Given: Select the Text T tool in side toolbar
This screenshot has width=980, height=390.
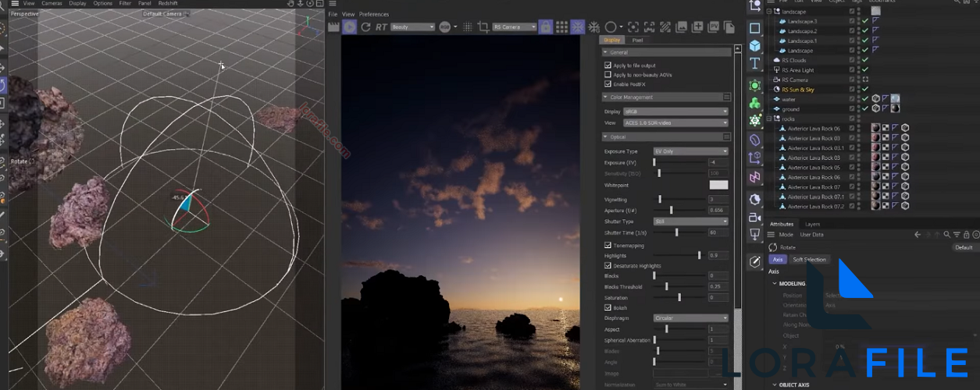Looking at the screenshot, I should click(755, 63).
